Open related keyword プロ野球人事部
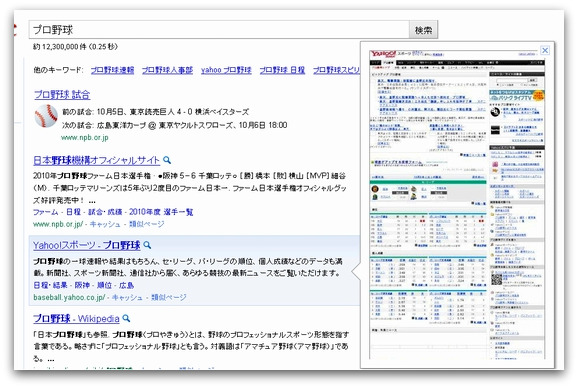 tap(167, 70)
